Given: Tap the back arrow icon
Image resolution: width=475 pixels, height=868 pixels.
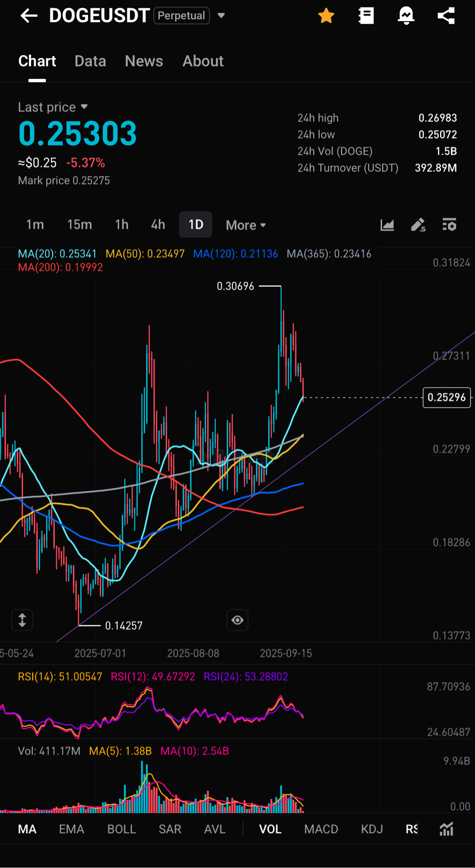Looking at the screenshot, I should 29,16.
